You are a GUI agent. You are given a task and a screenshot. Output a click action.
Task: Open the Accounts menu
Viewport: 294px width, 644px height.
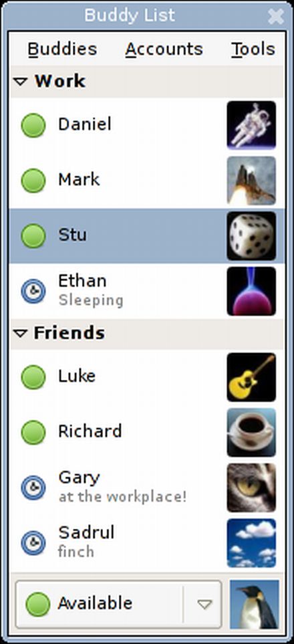point(164,49)
